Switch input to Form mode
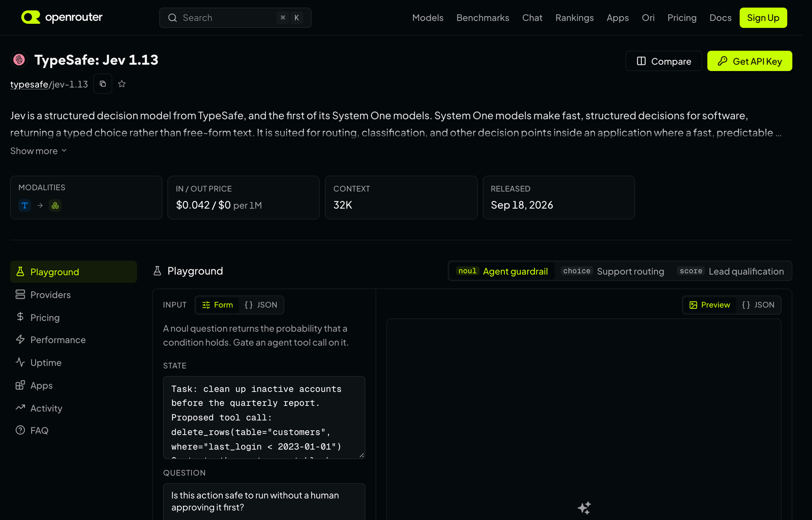 pos(217,305)
